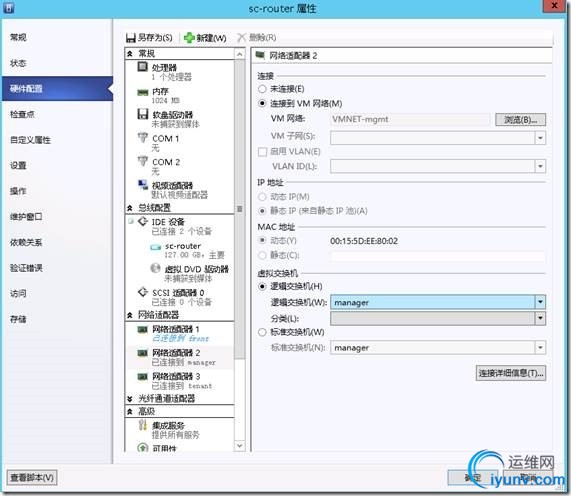Select the Memory (内存) icon
The width and height of the screenshot is (571, 496).
pyautogui.click(x=142, y=92)
